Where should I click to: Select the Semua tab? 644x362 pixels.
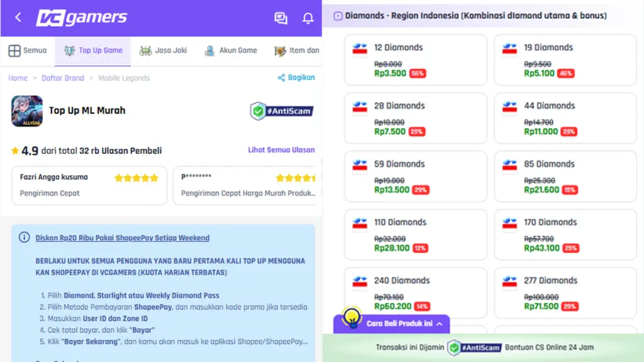click(x=28, y=50)
